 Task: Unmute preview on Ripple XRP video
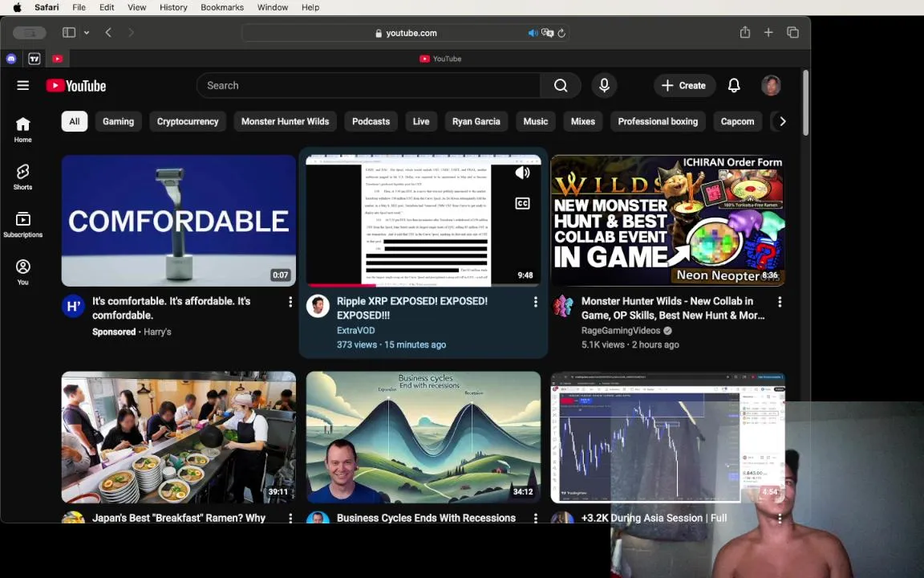[x=522, y=173]
